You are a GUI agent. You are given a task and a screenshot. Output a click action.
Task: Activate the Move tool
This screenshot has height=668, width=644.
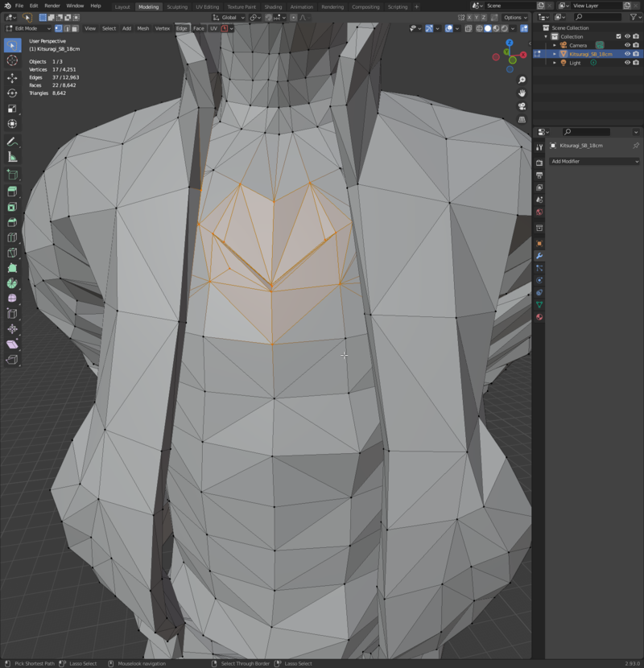coord(12,77)
